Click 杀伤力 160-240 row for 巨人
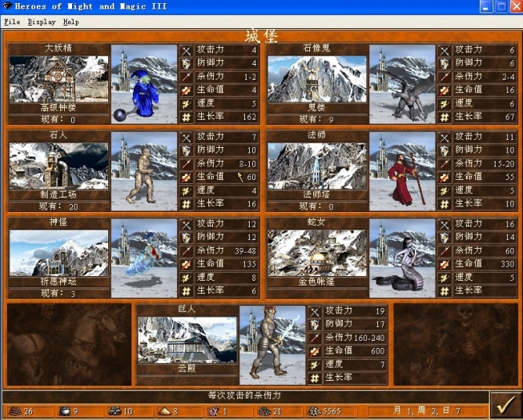523x420 pixels. coord(348,338)
